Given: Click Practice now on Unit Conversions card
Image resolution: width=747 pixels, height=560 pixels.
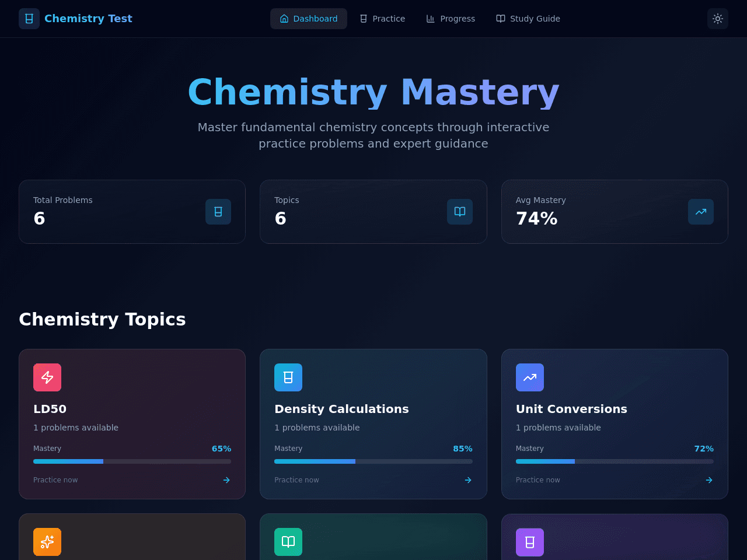Looking at the screenshot, I should pos(537,480).
